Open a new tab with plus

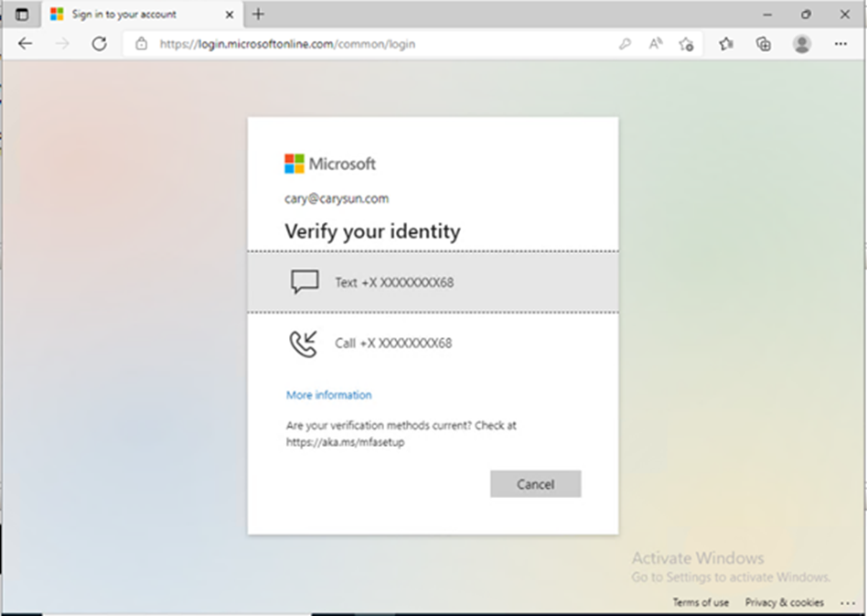coord(258,15)
